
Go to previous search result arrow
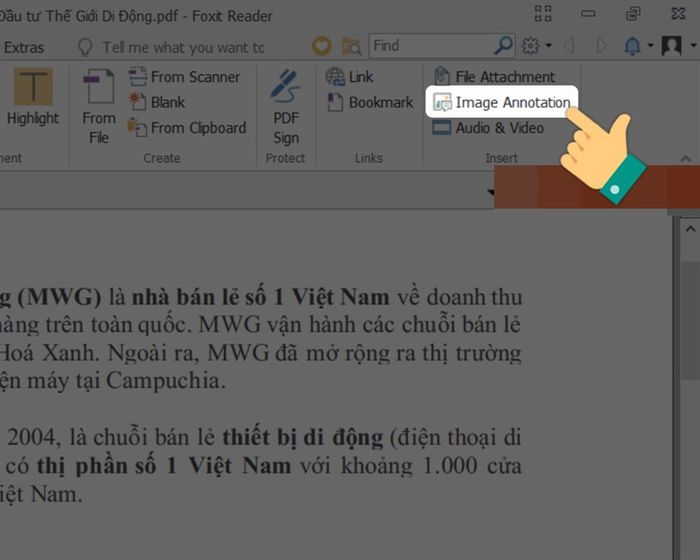click(569, 46)
